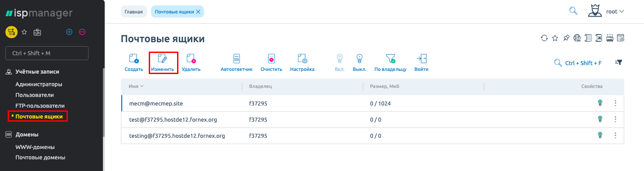Screen dimensions: 644x171
Task: Export table to Excel icon
Action: click(x=599, y=38)
